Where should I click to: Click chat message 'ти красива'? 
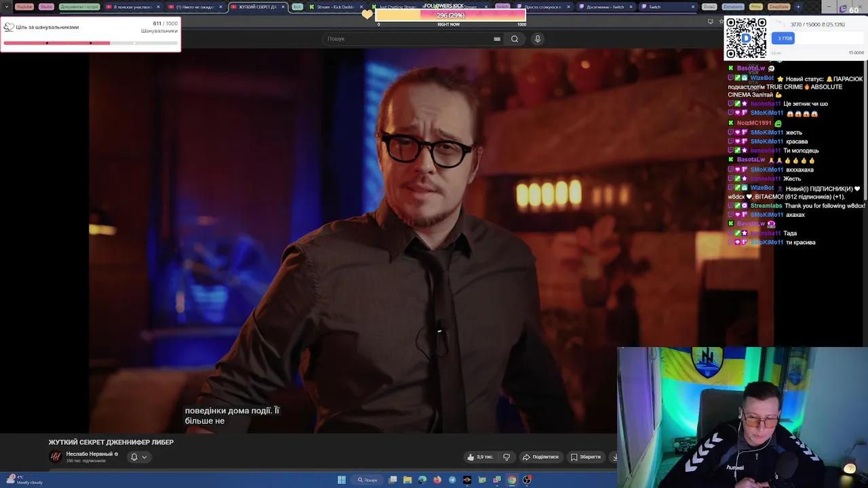pyautogui.click(x=801, y=242)
